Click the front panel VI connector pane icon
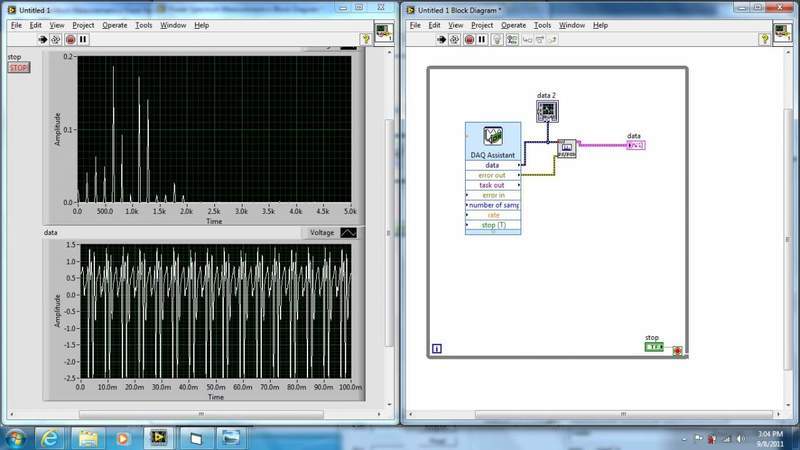 (x=383, y=31)
